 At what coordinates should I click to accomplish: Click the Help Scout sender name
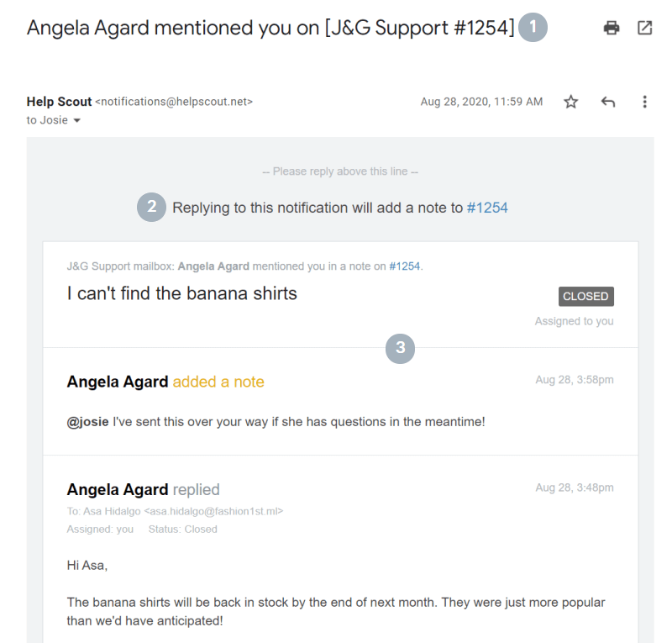pos(59,102)
